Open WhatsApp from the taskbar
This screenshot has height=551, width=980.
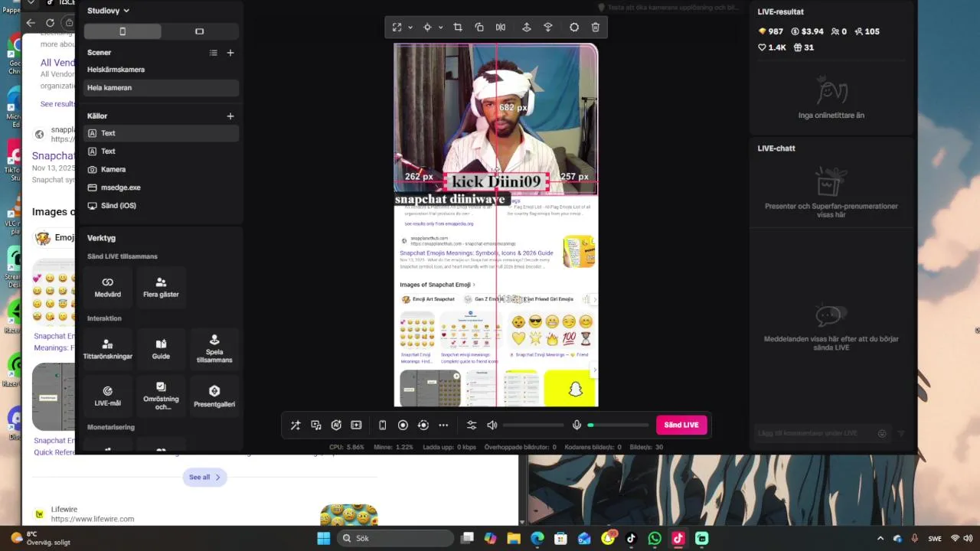(x=655, y=539)
